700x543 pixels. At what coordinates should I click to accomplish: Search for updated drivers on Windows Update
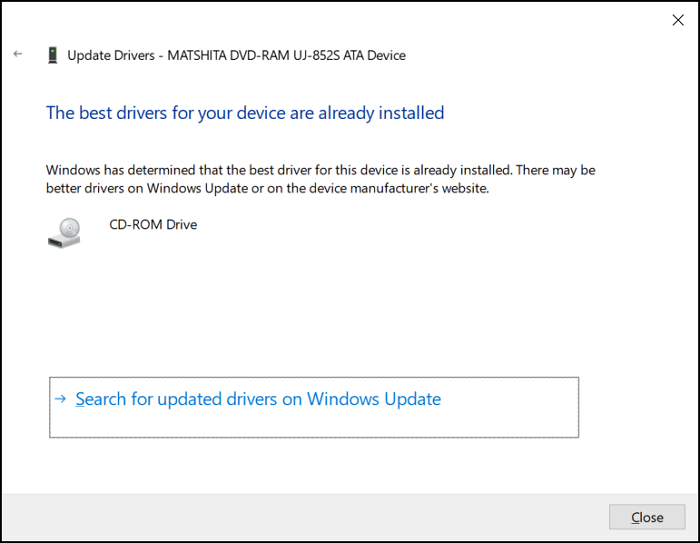tap(258, 399)
